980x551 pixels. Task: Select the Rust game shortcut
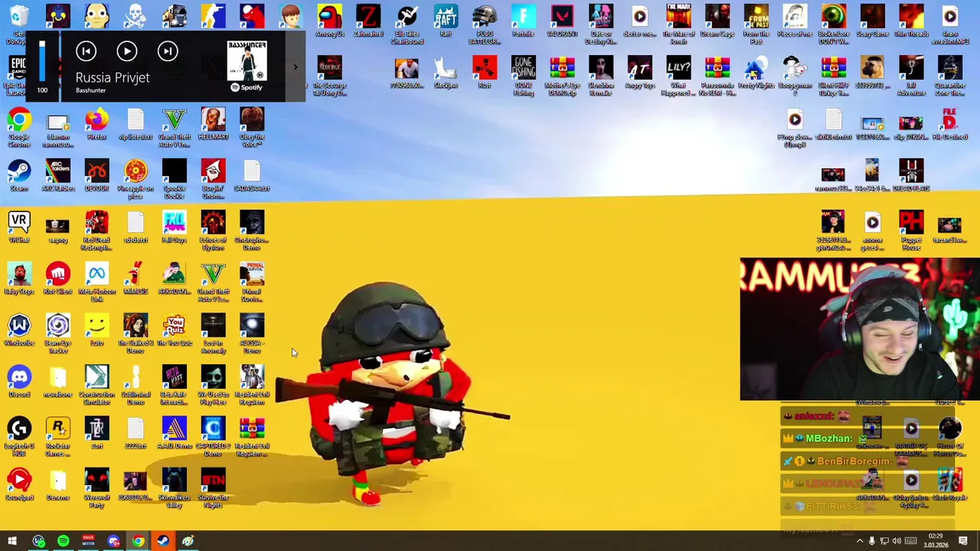485,73
